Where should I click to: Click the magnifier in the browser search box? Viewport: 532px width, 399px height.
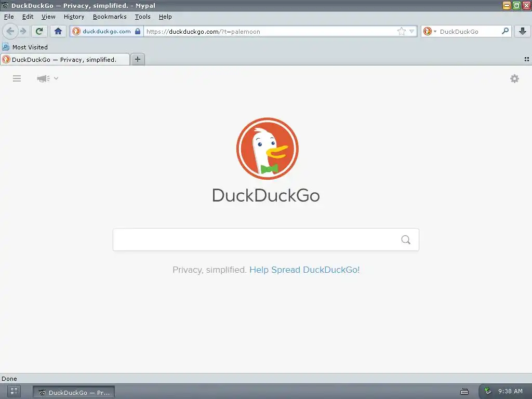pyautogui.click(x=505, y=31)
